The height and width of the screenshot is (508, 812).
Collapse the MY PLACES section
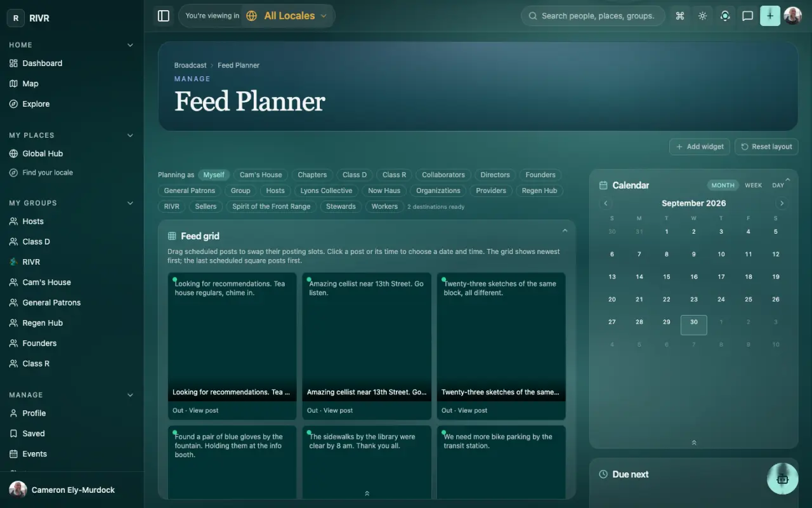[x=130, y=135]
